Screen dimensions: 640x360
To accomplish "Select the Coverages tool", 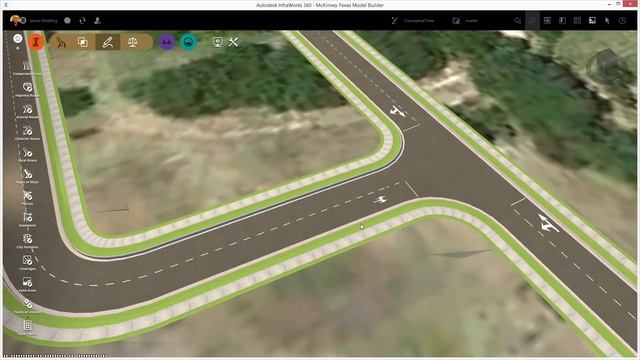I will [27, 263].
